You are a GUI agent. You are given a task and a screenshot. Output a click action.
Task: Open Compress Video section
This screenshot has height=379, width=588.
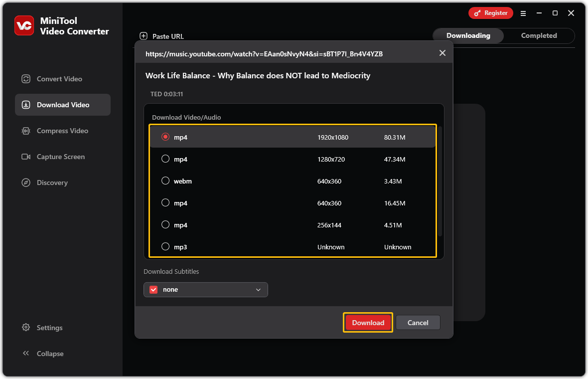tap(63, 131)
